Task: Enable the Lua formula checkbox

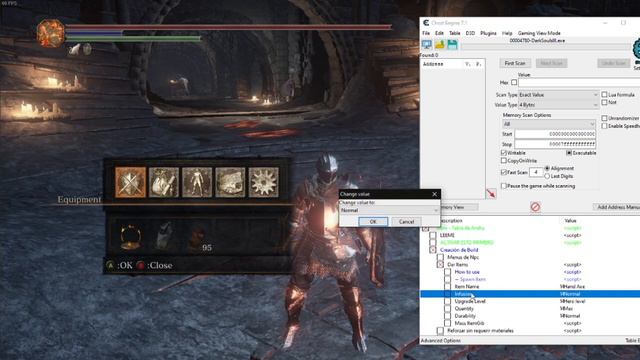Action: [x=604, y=95]
